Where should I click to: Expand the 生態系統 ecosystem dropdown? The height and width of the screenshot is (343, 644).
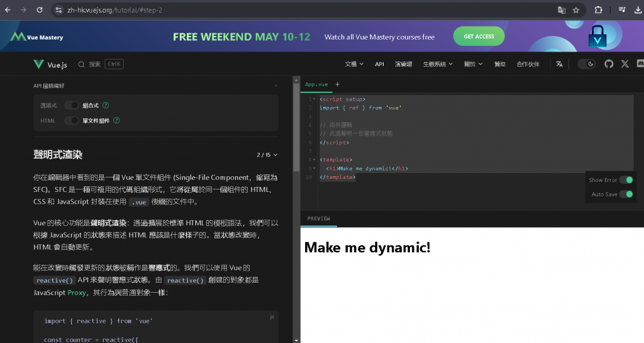[438, 64]
